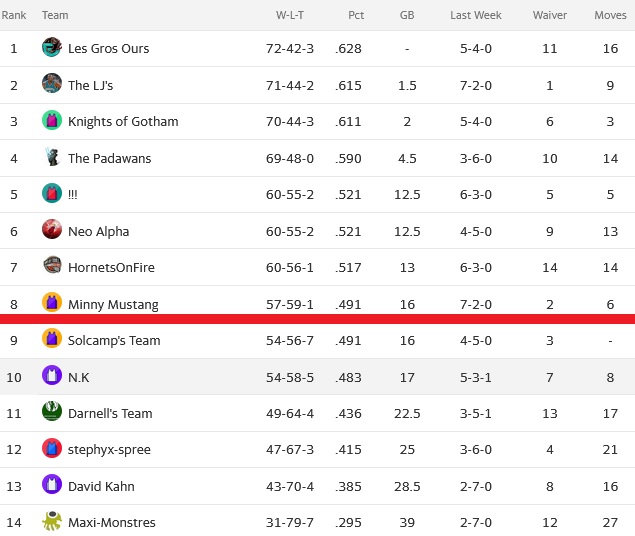Screen dimensions: 635x536
Task: Visit the David Kahn team link
Action: coord(101,486)
